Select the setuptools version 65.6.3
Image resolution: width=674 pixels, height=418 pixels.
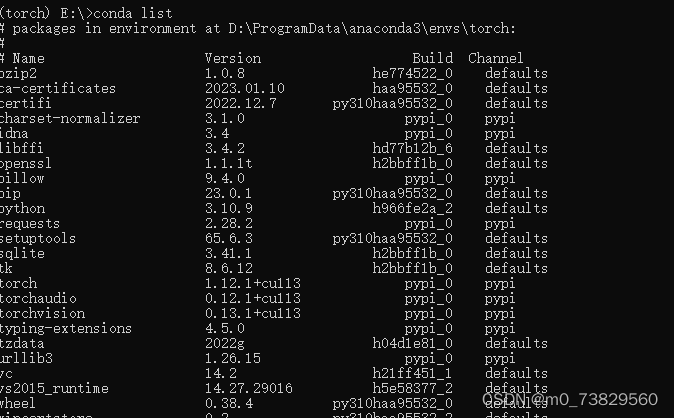coord(229,238)
